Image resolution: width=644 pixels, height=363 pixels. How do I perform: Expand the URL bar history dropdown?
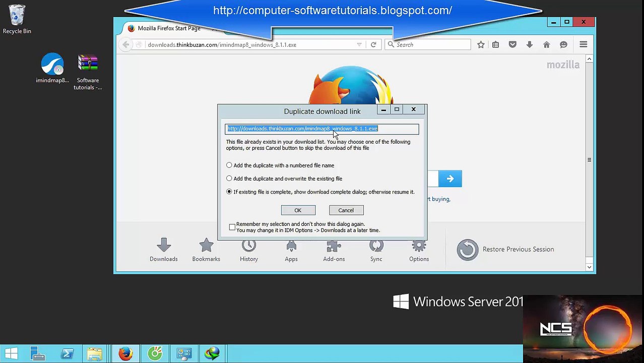[359, 45]
